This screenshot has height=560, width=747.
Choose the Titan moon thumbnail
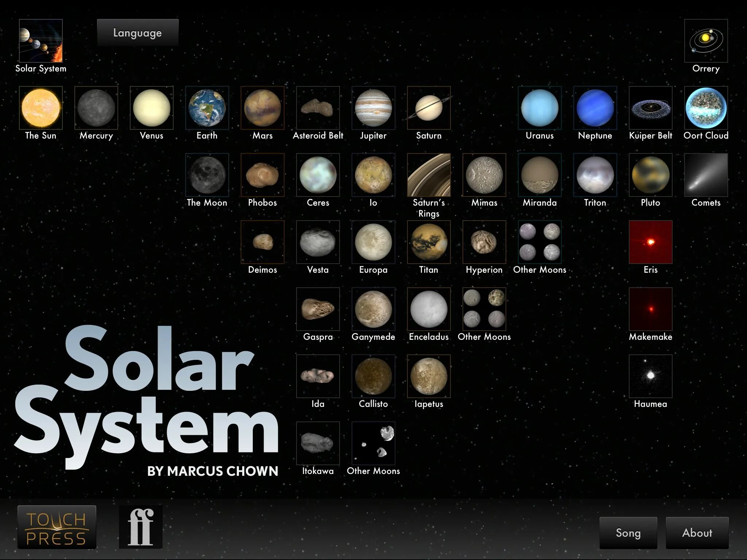429,242
